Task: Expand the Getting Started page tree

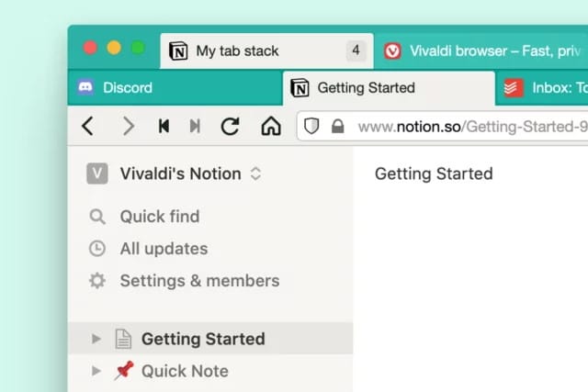Action: point(96,339)
